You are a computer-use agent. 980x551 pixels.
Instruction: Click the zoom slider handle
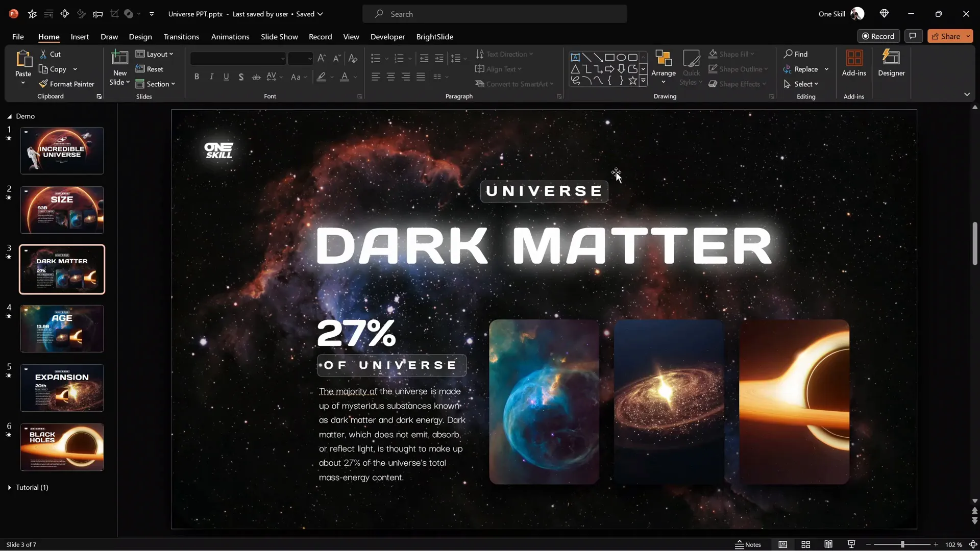(x=902, y=544)
